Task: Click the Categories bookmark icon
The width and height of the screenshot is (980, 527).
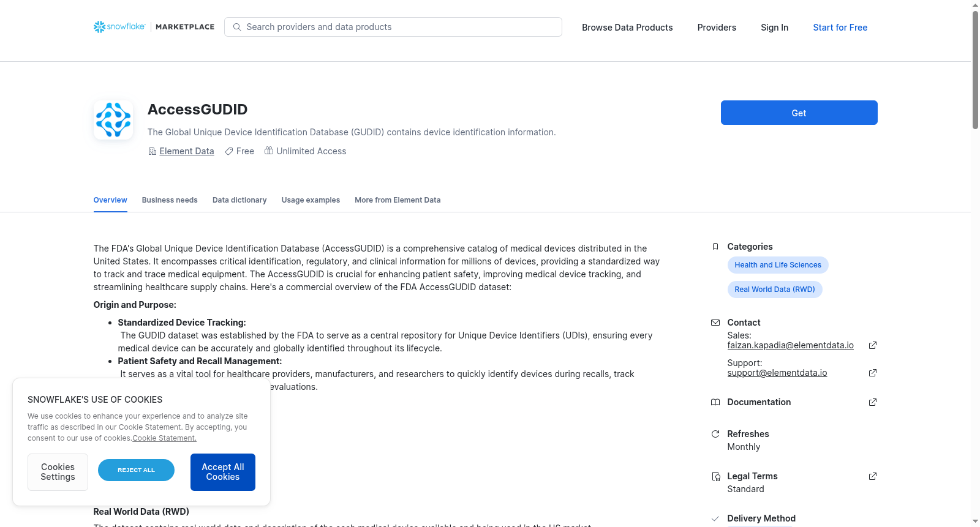Action: coord(715,247)
